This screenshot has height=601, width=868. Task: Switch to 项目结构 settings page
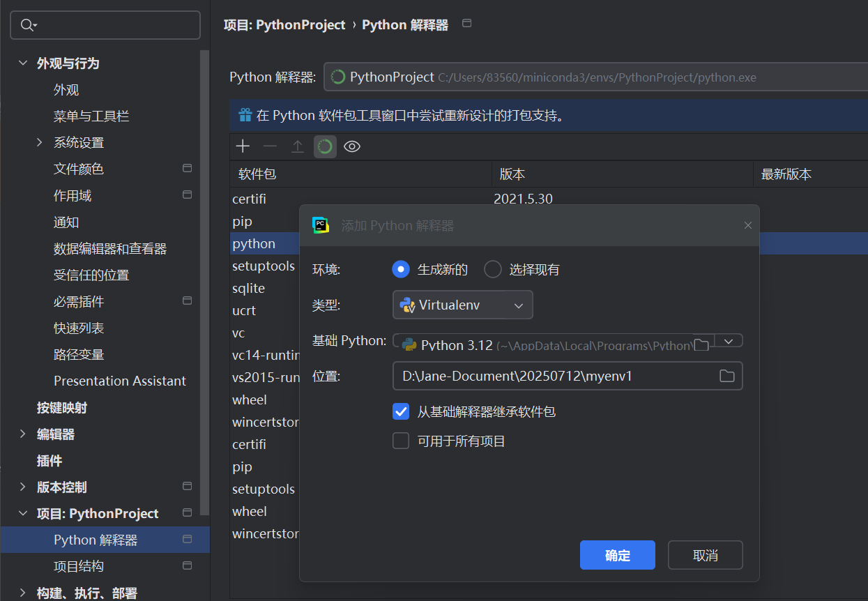coord(78,565)
